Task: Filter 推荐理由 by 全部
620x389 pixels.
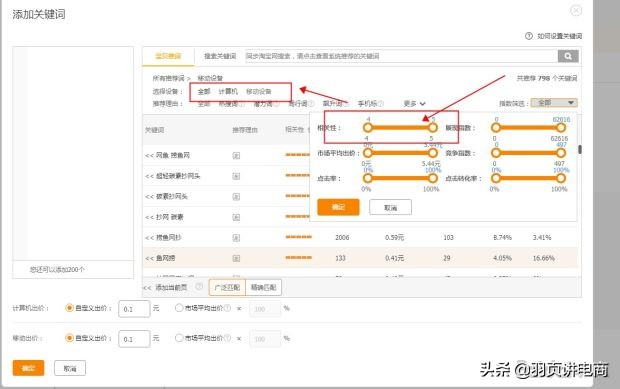Action: 204,104
